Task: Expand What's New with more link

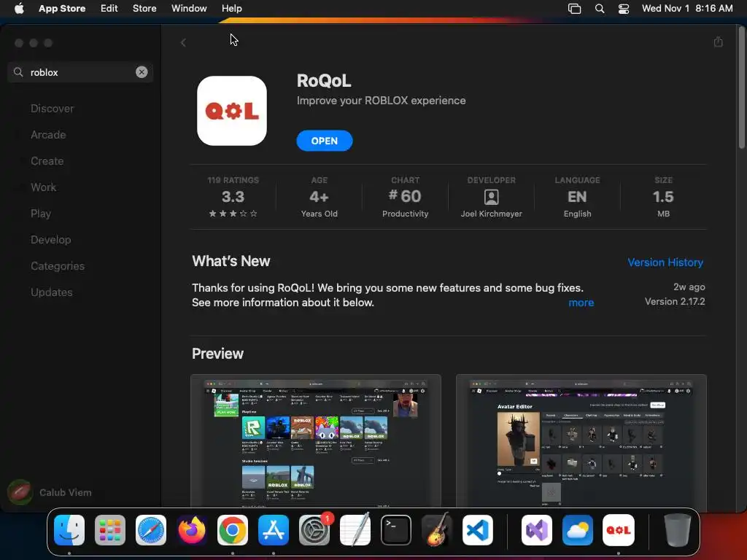Action: pos(581,303)
